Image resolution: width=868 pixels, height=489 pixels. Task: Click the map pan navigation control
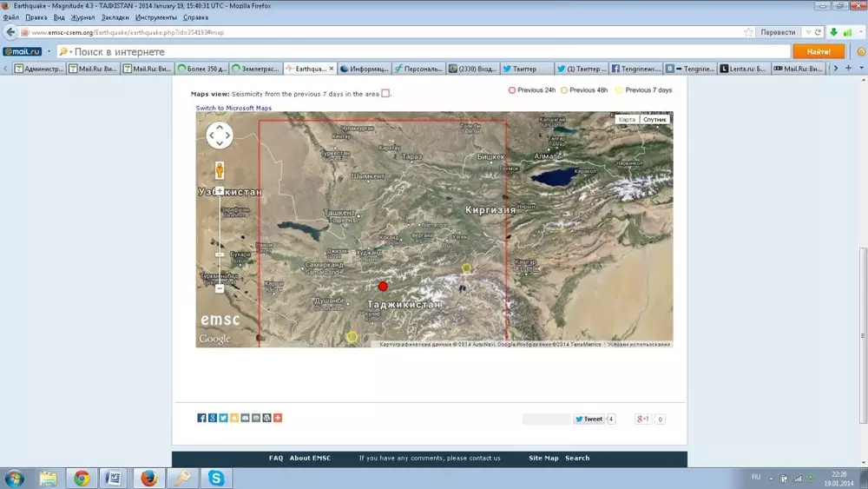(220, 135)
